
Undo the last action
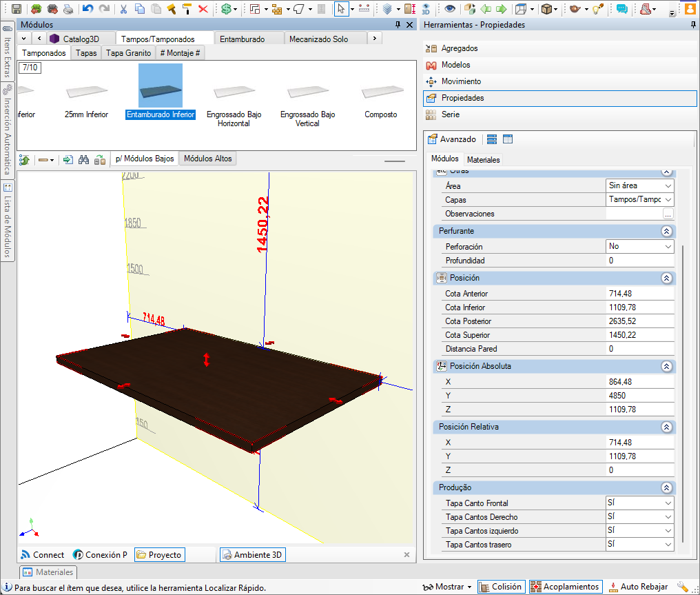88,9
